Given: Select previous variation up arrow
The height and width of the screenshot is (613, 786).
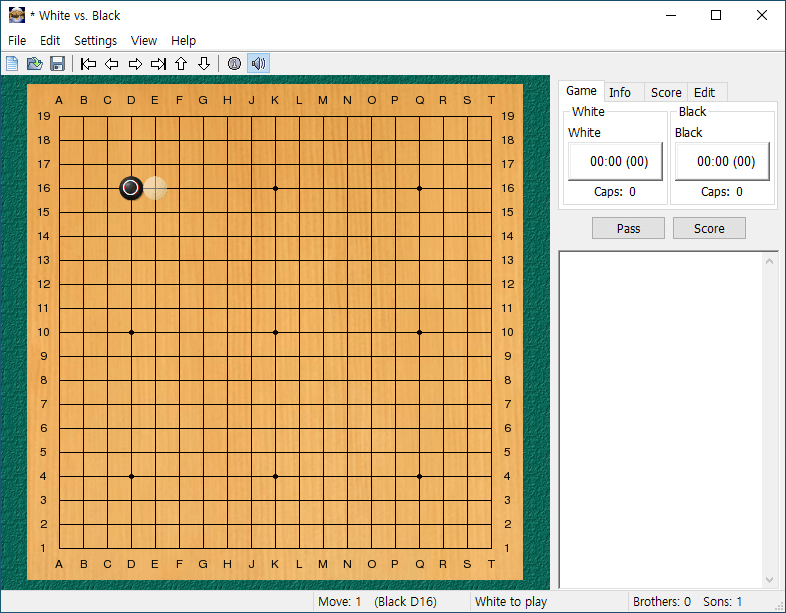Looking at the screenshot, I should 181,64.
